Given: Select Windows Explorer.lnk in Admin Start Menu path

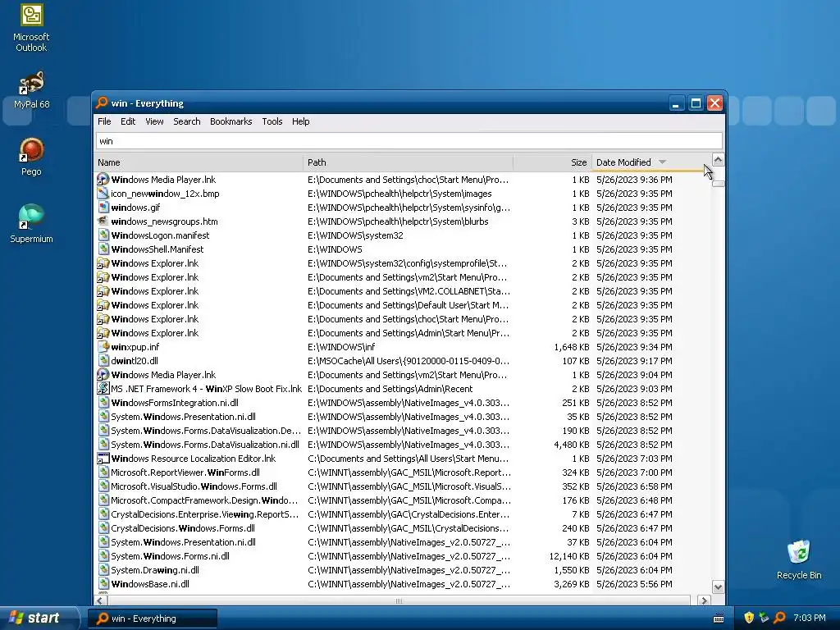Looking at the screenshot, I should pyautogui.click(x=402, y=333).
